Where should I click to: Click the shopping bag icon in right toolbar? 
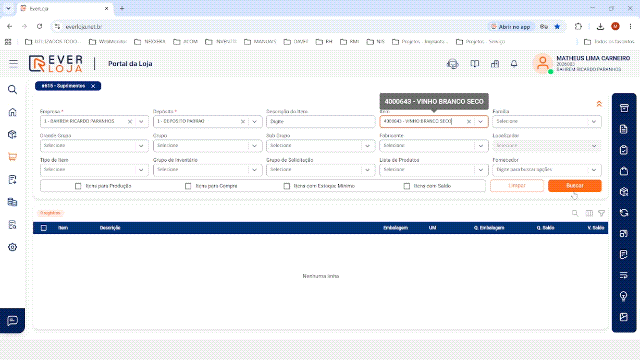(x=624, y=171)
